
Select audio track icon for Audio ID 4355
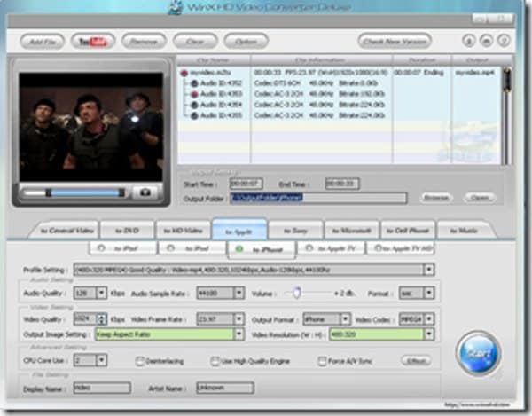coord(194,115)
